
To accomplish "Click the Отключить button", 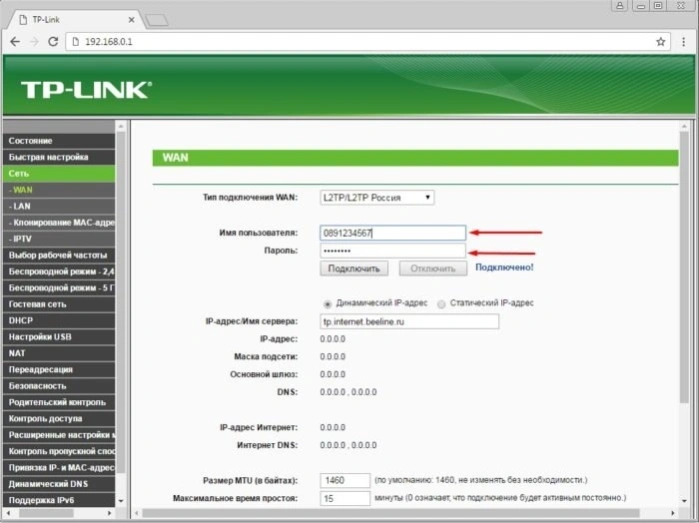I will [x=433, y=268].
